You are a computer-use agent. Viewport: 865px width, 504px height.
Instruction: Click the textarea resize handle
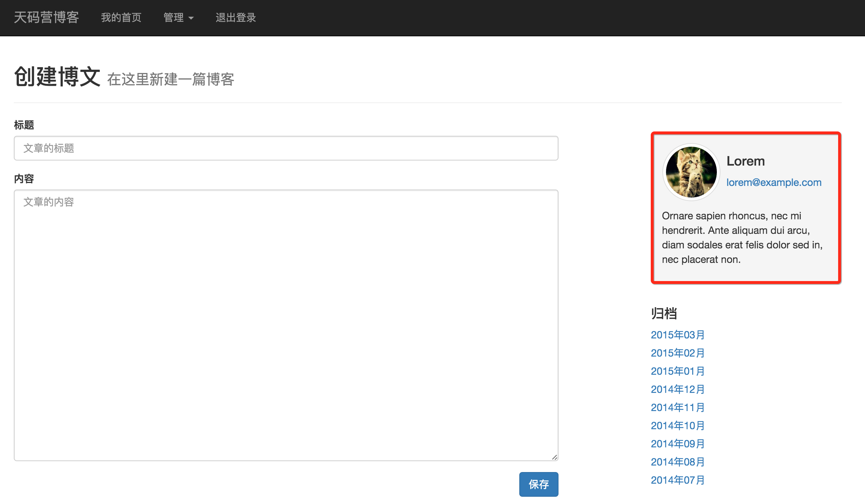(554, 457)
